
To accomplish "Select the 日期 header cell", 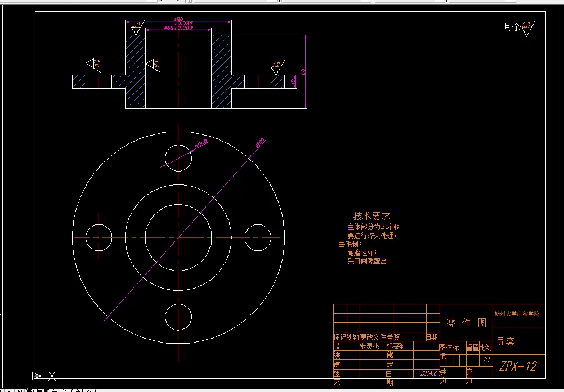I will (x=431, y=337).
